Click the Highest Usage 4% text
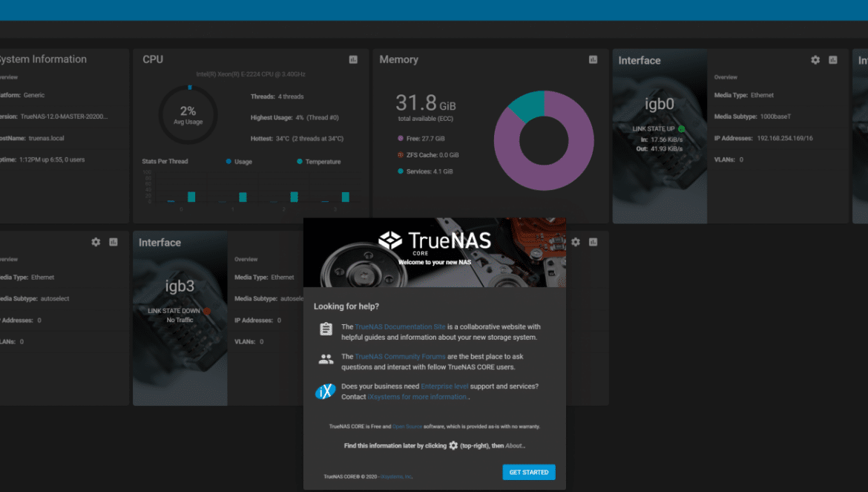Image resolution: width=868 pixels, height=492 pixels. tap(295, 117)
